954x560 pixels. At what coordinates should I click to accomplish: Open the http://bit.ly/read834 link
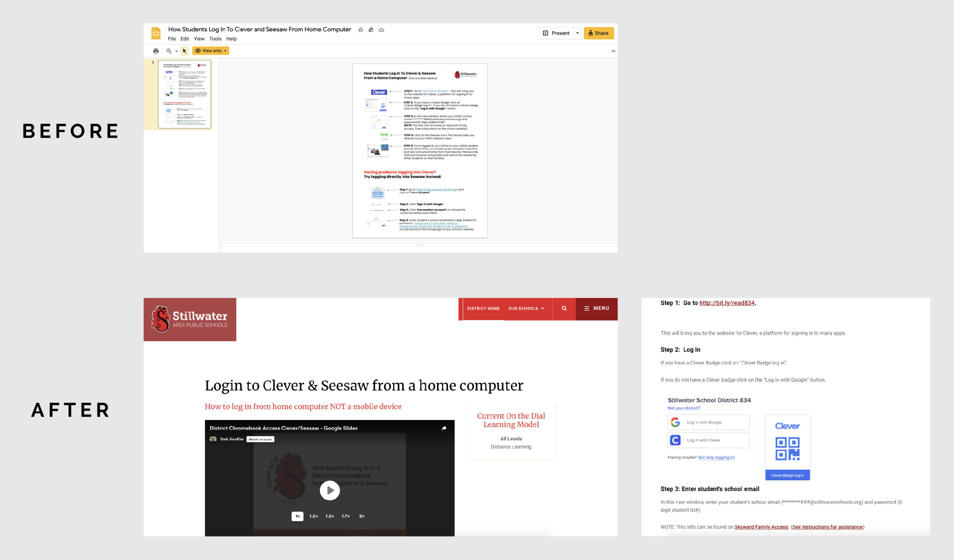tap(727, 303)
